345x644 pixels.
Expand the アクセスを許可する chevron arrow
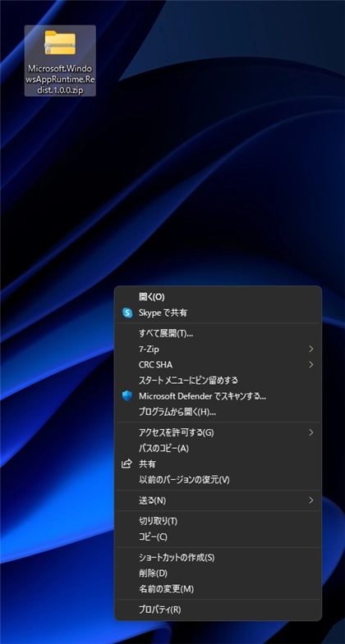tap(310, 432)
